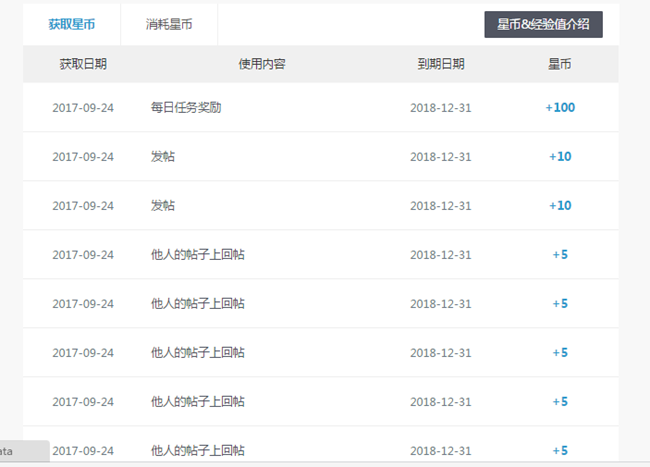Click the 获取日期 column header
The height and width of the screenshot is (467, 650).
(x=83, y=64)
